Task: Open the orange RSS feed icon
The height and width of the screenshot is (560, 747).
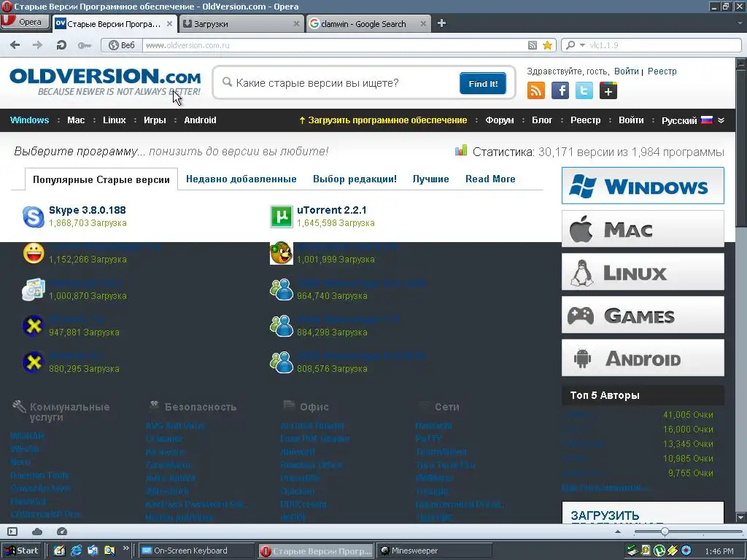Action: [536, 90]
